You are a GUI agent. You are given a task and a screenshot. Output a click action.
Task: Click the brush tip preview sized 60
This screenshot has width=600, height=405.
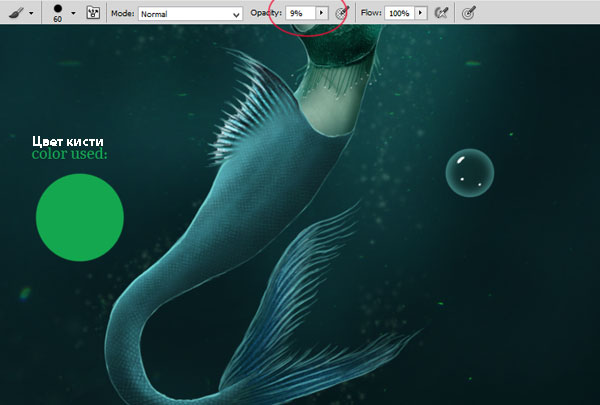point(58,13)
